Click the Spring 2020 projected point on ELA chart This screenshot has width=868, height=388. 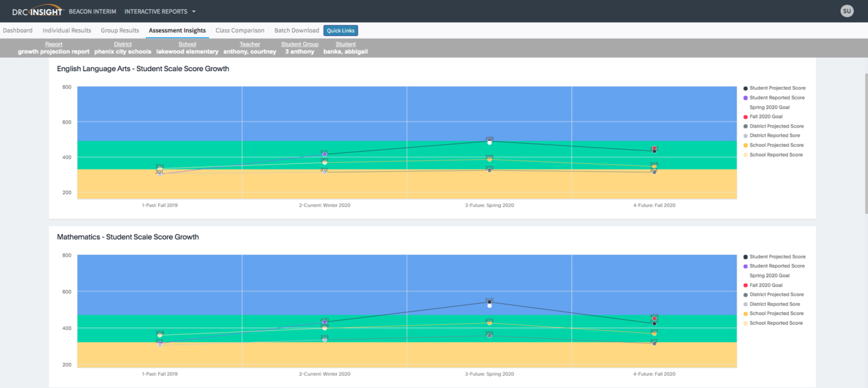coord(489,142)
